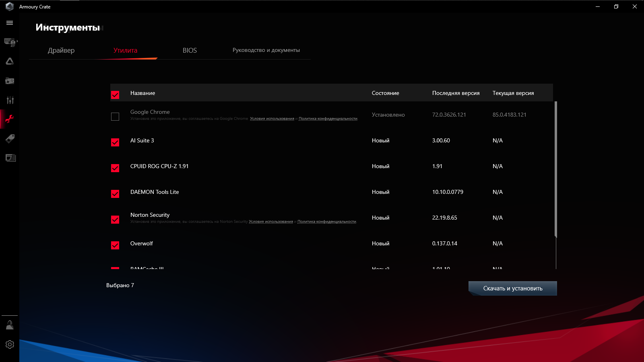This screenshot has height=362, width=644.
Task: Toggle the select-all checkbox in table header
Action: [x=115, y=95]
